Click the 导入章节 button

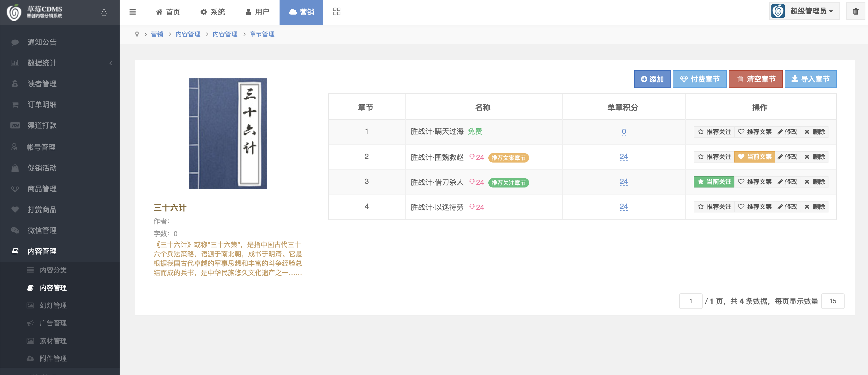click(811, 79)
